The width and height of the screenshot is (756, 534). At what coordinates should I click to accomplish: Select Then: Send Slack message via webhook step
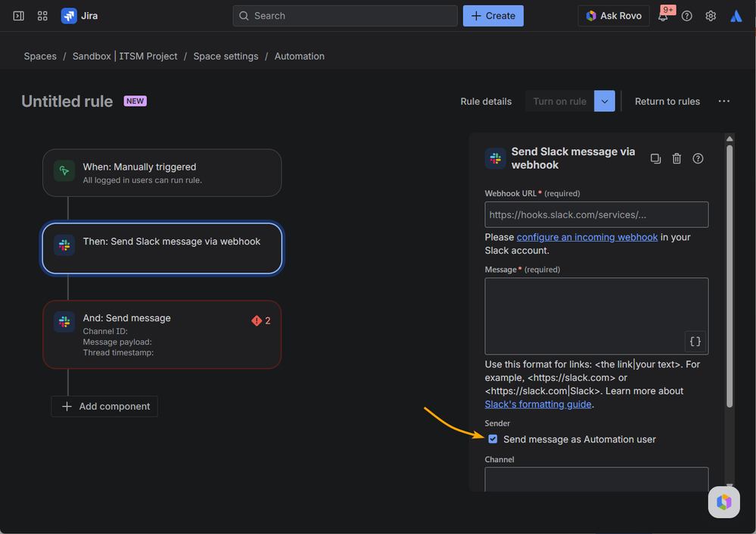(162, 248)
